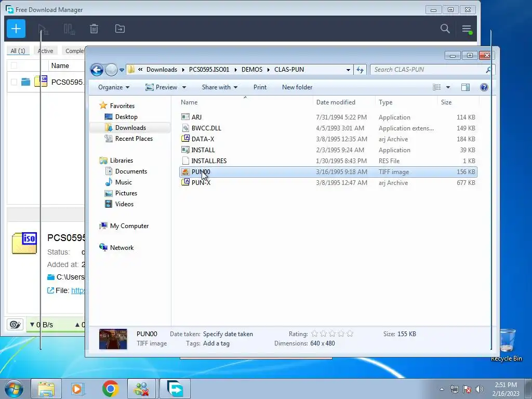
Task: Click the add download plus button
Action: tap(16, 29)
